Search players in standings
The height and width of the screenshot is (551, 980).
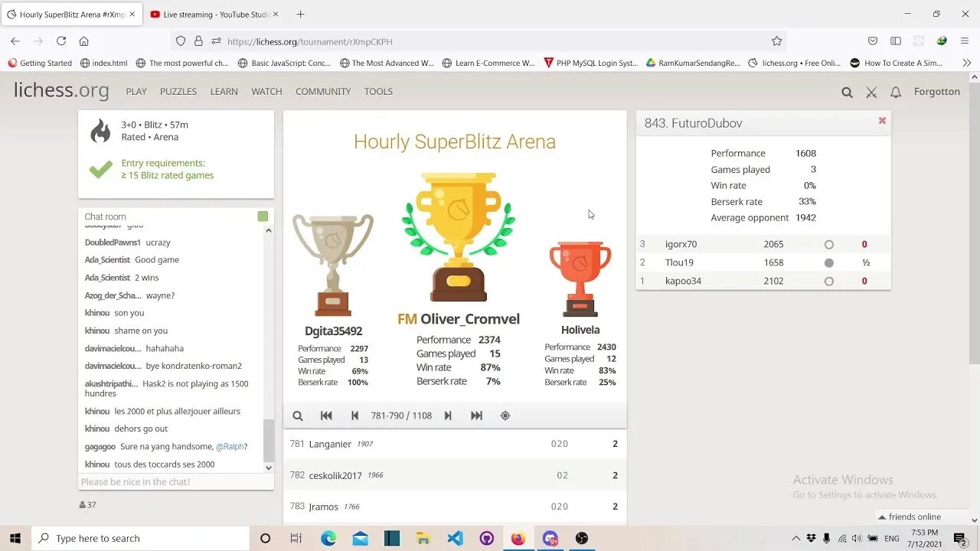pos(298,416)
